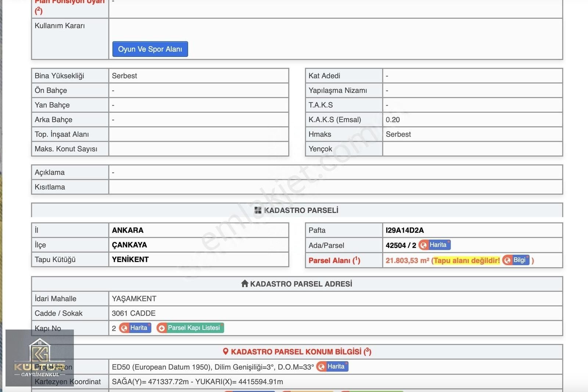The height and width of the screenshot is (392, 588).
Task: Click the Ön Bahçe label
Action: pyautogui.click(x=51, y=90)
